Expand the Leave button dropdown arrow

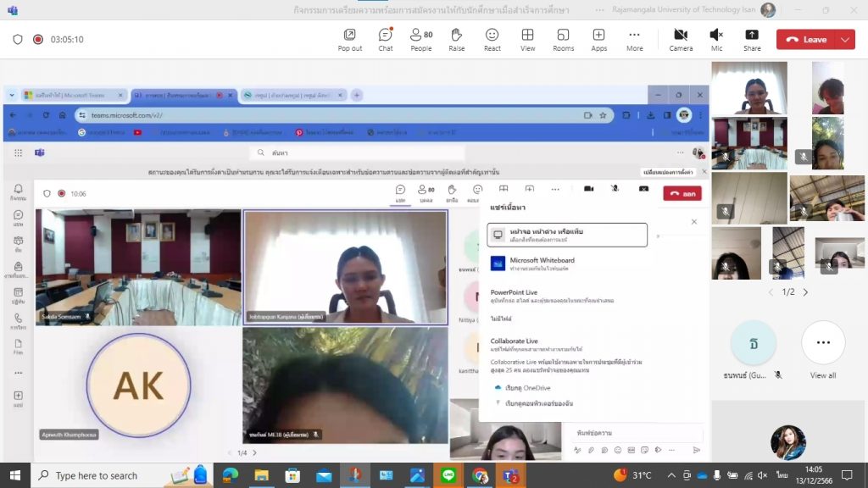tap(844, 39)
